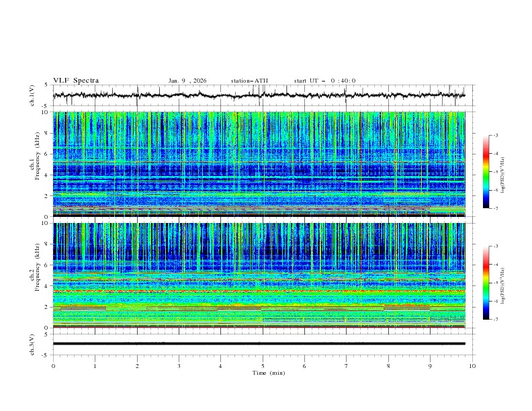Click the ch.3(V) axis "5" tick label
The height and width of the screenshot is (411, 532).
pos(46,334)
